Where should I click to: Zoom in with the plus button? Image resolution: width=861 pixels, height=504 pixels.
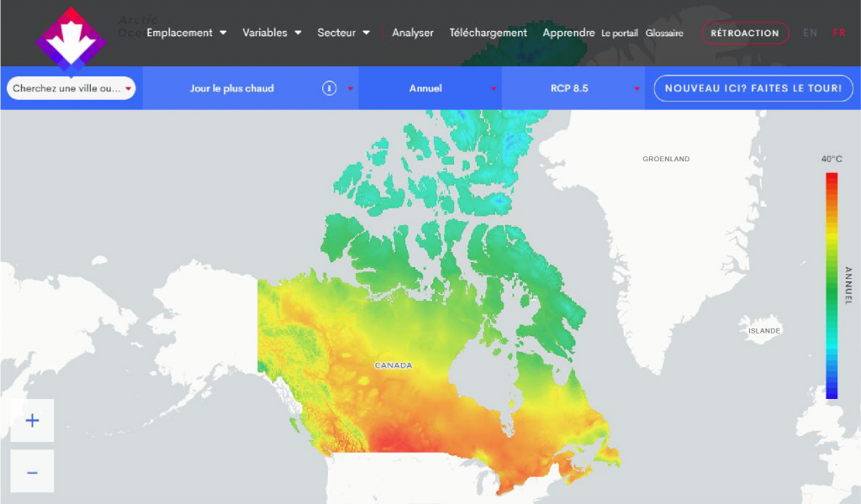click(x=32, y=421)
